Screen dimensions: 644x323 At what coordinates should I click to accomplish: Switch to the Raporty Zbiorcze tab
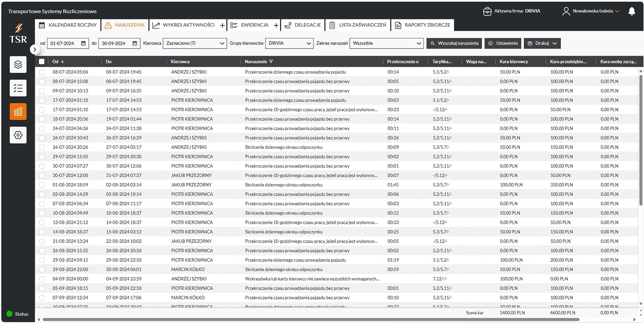(x=423, y=25)
